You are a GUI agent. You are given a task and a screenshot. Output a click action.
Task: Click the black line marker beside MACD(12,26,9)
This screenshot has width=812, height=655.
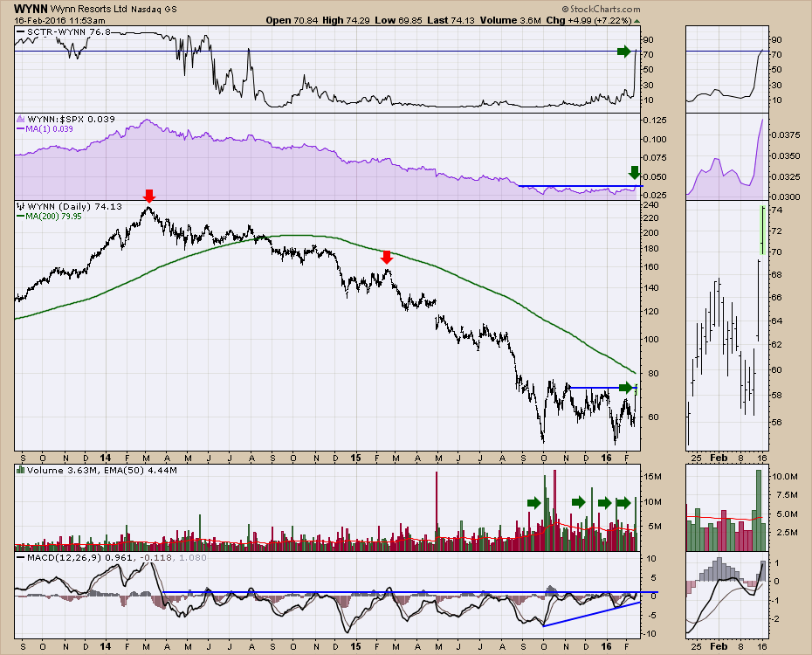coord(21,558)
